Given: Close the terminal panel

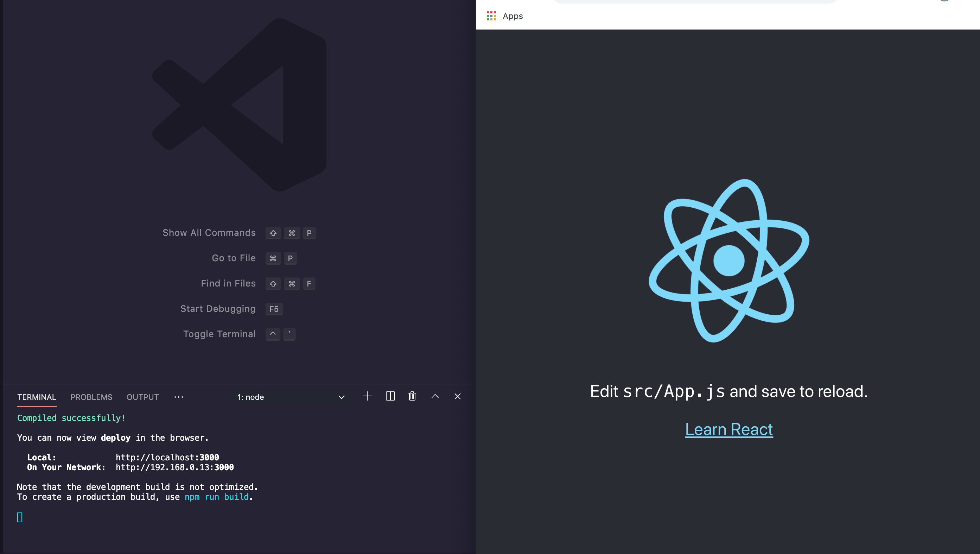Looking at the screenshot, I should (x=457, y=396).
